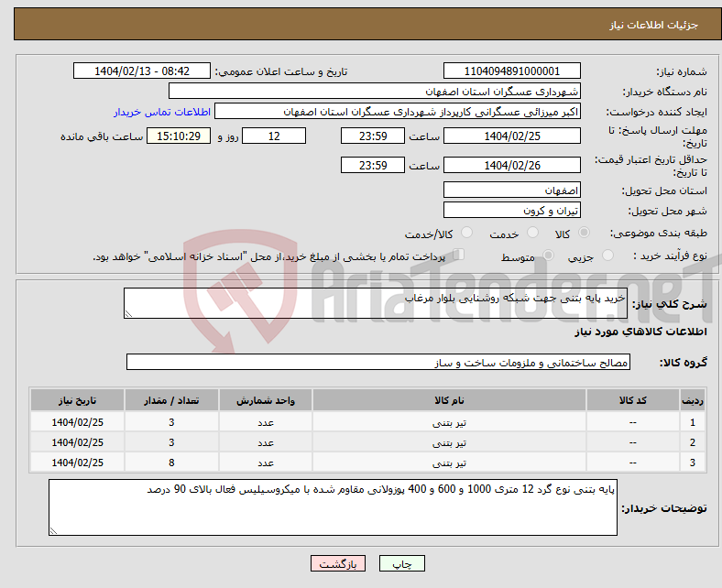Viewport: 722px width, 588px height.
Task: Click the resize grip of شرح کلی نیاز textarea
Action: [128, 314]
